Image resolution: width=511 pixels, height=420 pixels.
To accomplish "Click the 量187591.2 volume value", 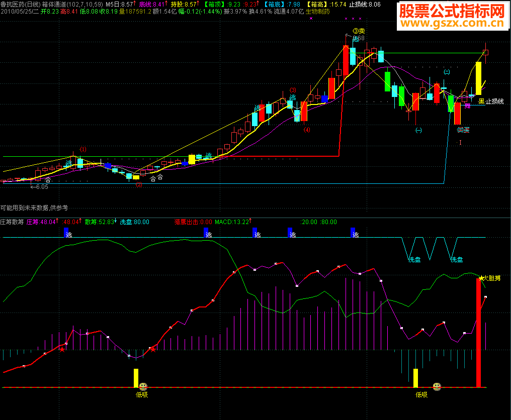I will pos(135,12).
